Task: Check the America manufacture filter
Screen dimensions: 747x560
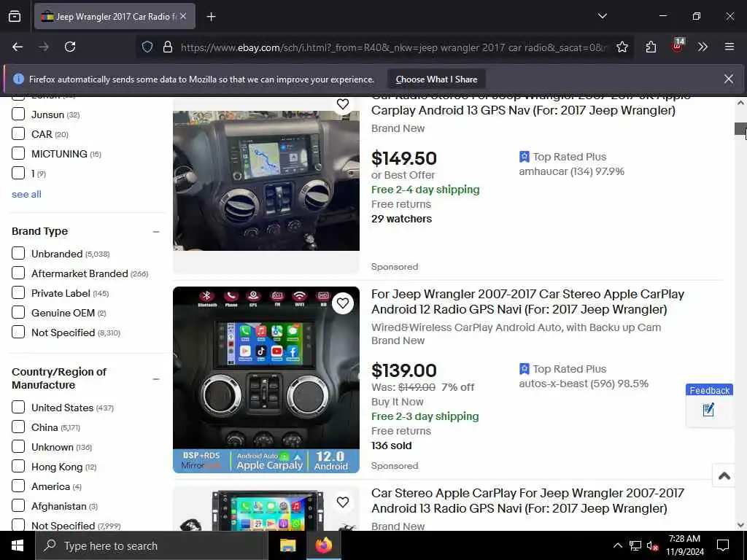Action: point(18,486)
